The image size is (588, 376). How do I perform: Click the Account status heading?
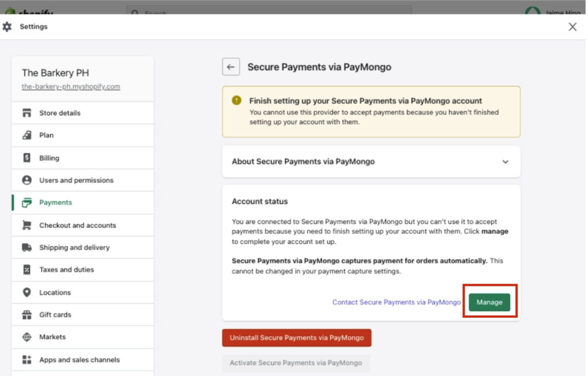pyautogui.click(x=260, y=201)
